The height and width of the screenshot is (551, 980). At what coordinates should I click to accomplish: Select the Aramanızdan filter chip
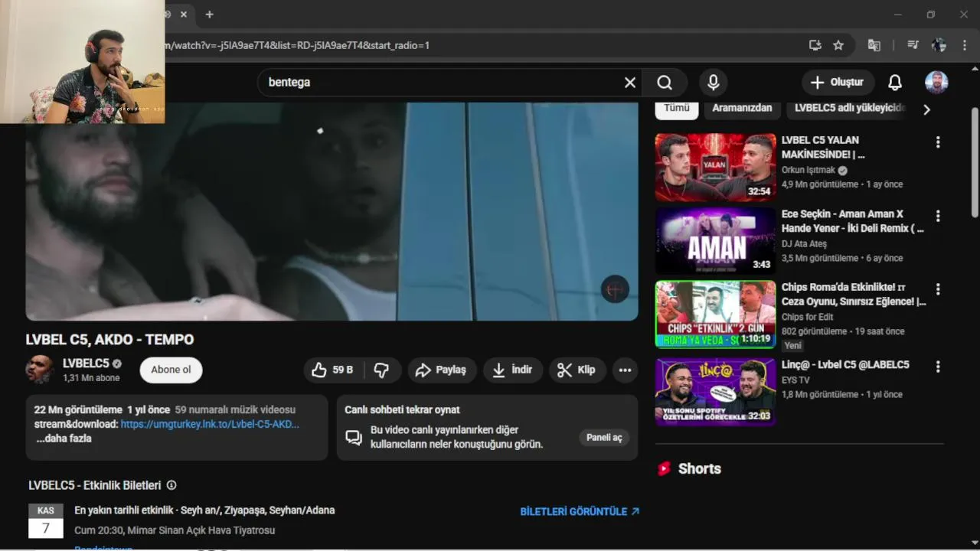742,108
